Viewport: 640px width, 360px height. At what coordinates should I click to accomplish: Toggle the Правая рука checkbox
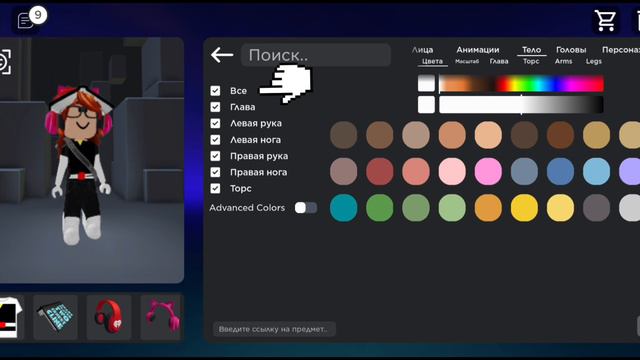click(x=215, y=156)
